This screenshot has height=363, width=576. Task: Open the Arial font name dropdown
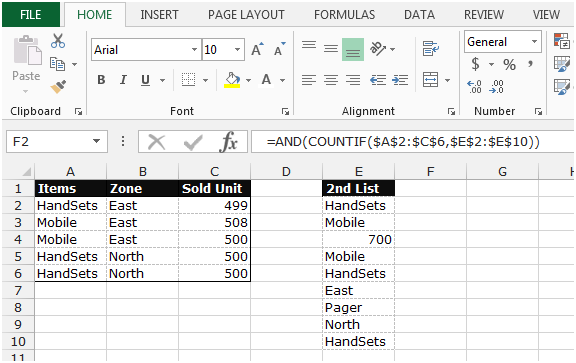(194, 49)
